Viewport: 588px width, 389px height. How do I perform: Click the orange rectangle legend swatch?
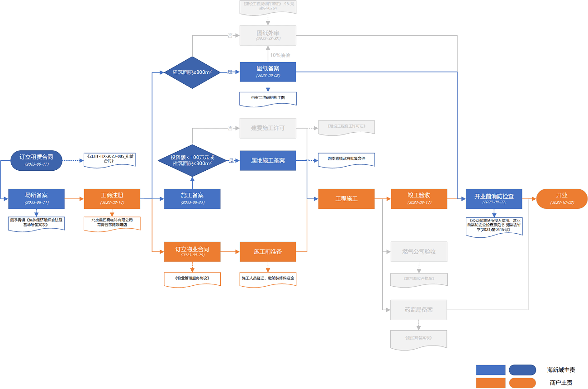pos(491,383)
